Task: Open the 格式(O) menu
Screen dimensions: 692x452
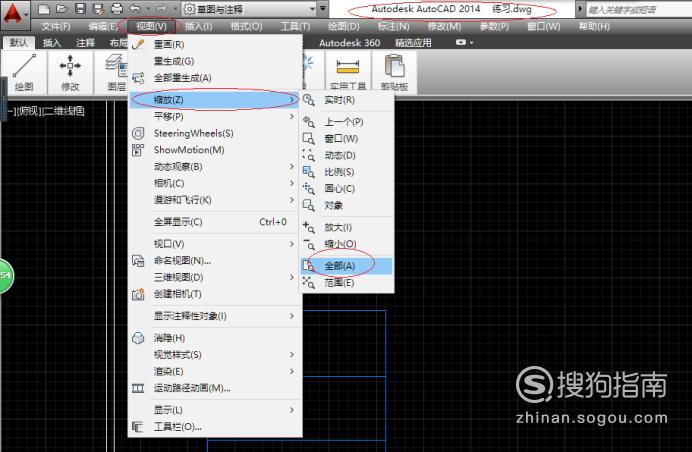Action: (x=246, y=26)
